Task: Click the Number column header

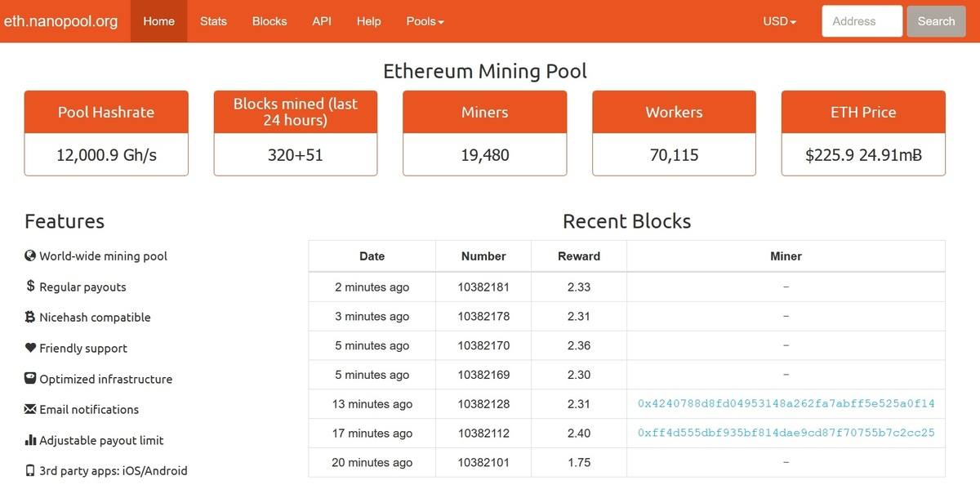Action: click(483, 256)
